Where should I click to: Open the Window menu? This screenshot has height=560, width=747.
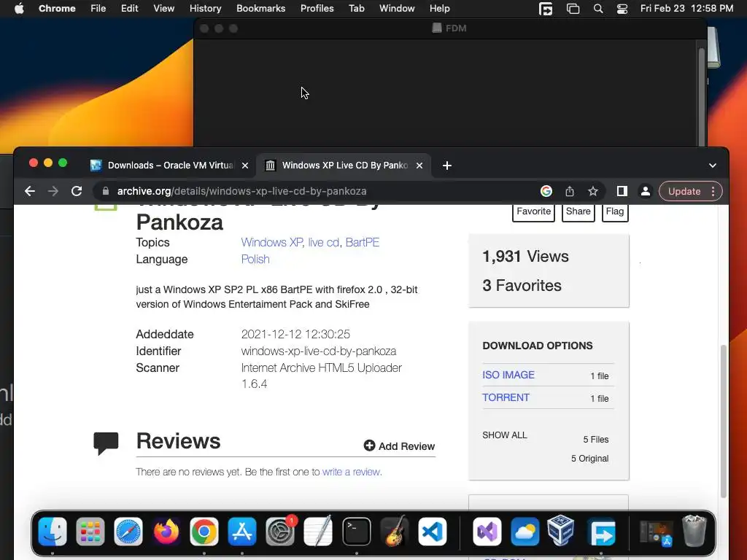tap(397, 9)
